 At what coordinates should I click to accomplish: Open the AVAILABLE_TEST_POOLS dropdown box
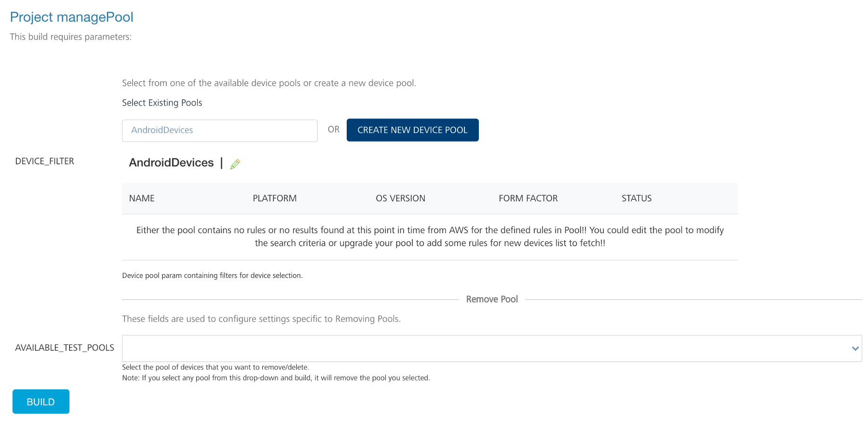click(x=482, y=348)
